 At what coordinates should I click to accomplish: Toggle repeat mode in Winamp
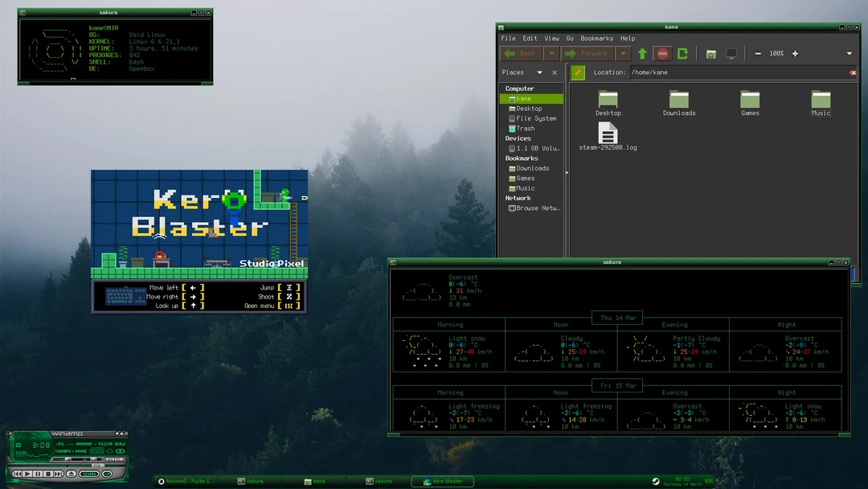(109, 474)
